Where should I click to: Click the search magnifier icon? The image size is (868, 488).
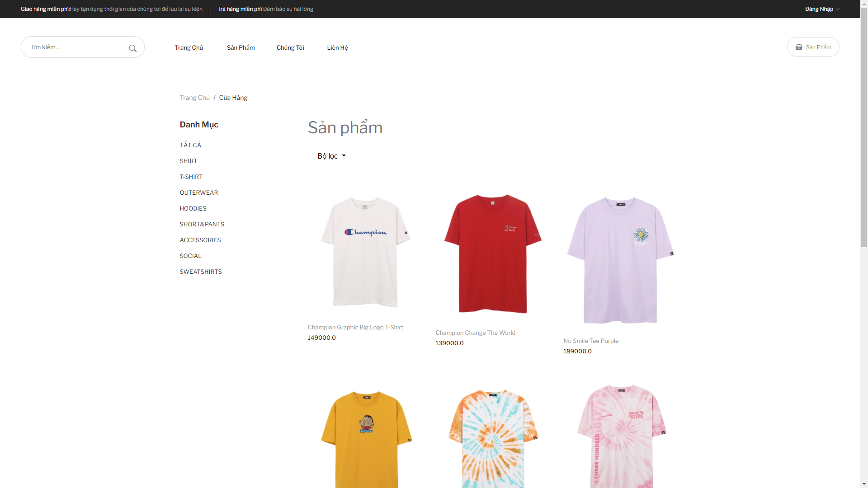(132, 48)
